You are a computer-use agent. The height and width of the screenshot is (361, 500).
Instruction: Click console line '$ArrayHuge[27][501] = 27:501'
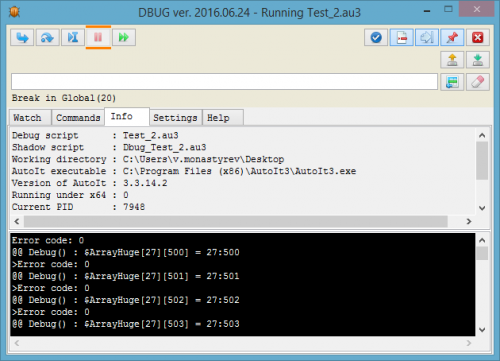[162, 276]
